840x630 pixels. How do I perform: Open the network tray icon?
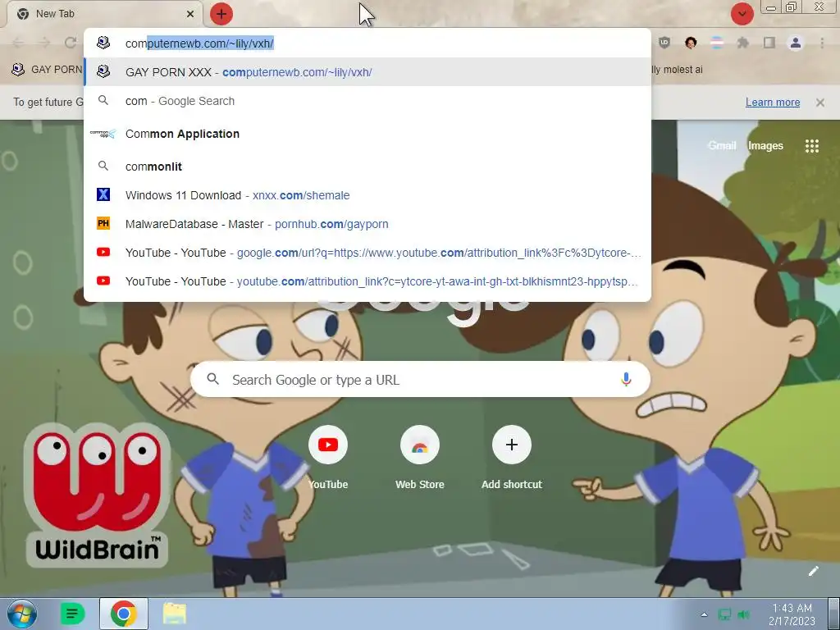pyautogui.click(x=724, y=614)
